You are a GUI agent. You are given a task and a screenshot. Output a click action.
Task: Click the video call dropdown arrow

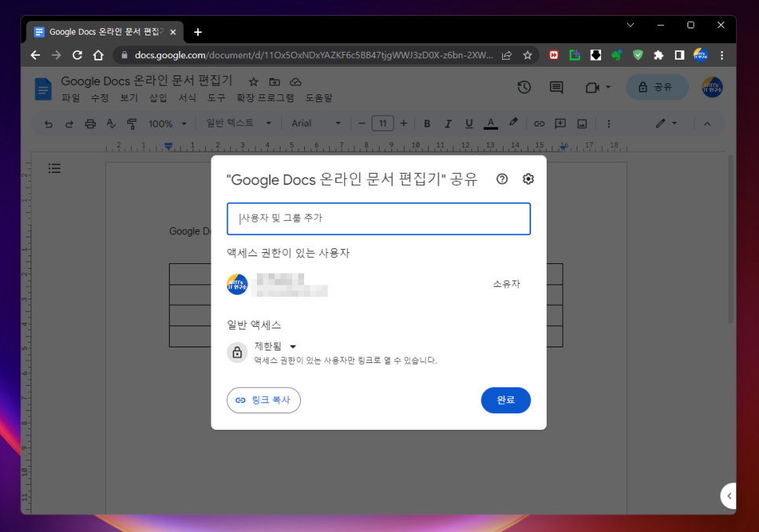[x=608, y=87]
